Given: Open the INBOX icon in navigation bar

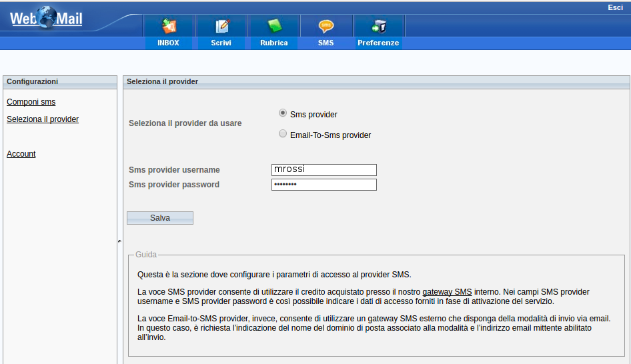Looking at the screenshot, I should click(x=169, y=26).
